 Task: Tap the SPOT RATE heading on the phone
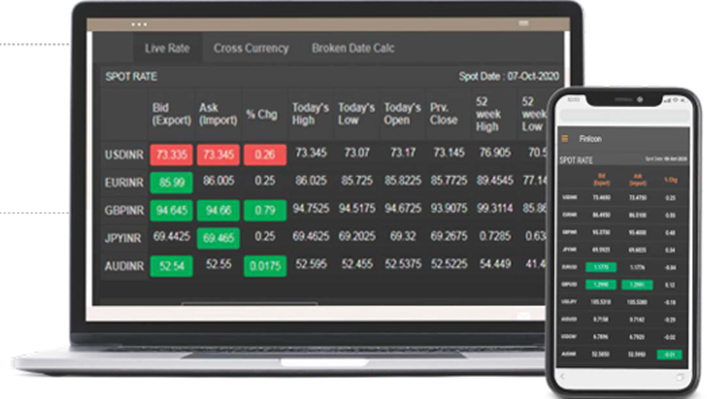pos(576,161)
